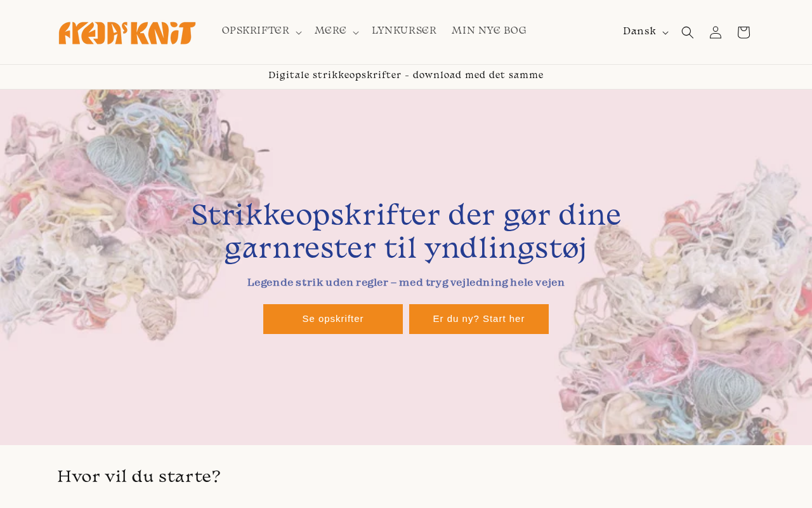
Task: Click the chevron next to MERE
Action: 355,32
